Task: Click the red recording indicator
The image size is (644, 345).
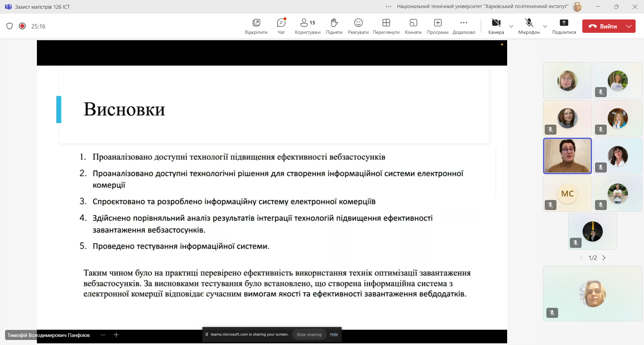Action: 22,26
